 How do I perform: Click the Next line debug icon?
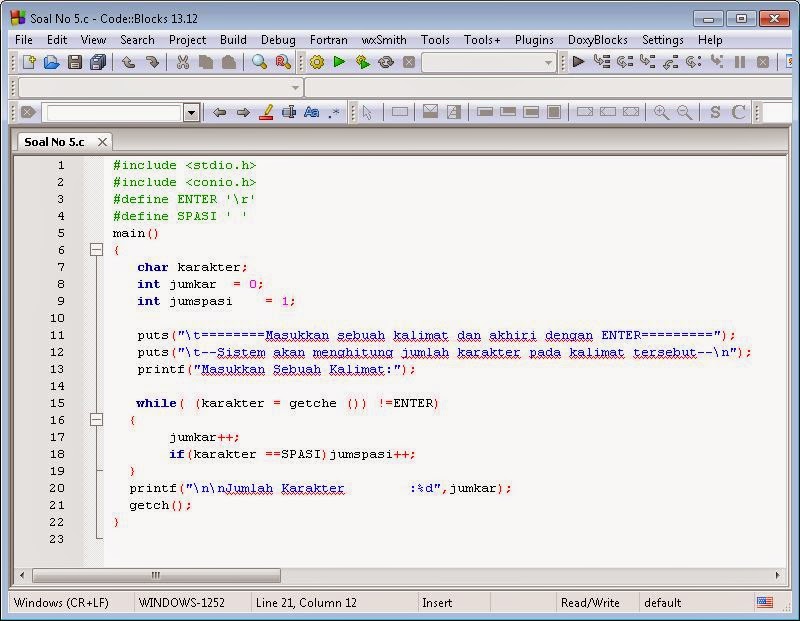pos(624,62)
